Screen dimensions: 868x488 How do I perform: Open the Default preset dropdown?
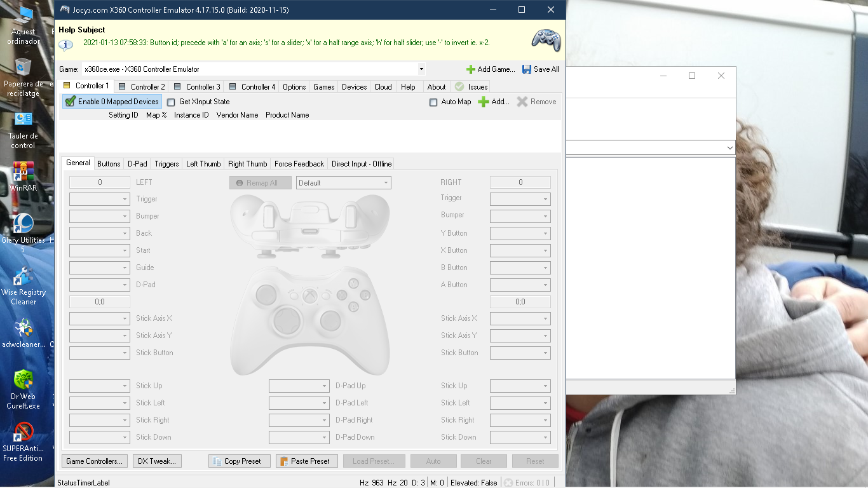coord(344,183)
